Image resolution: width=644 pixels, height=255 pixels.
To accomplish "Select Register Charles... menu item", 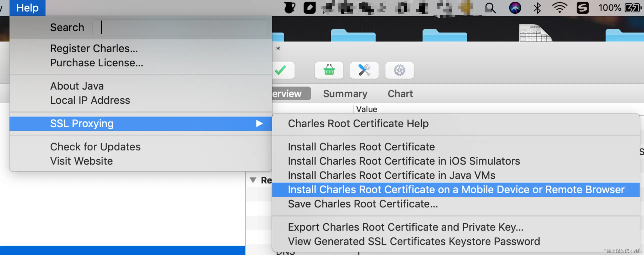I will coord(140,48).
